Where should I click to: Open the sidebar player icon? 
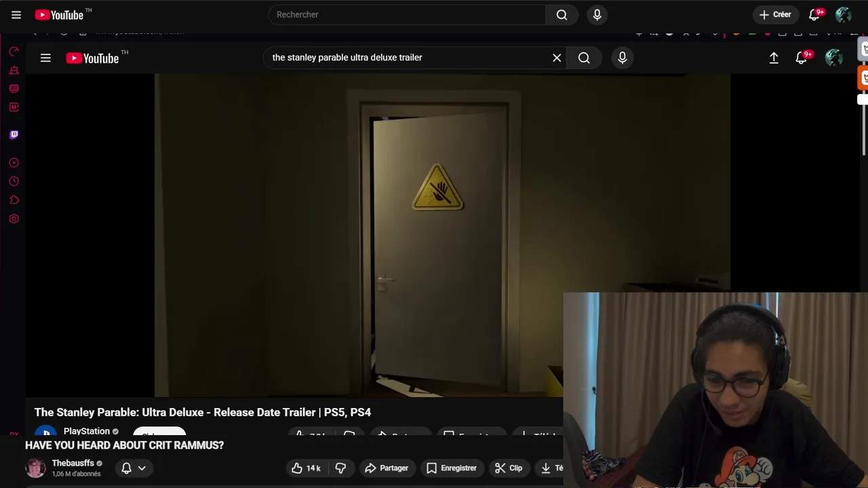coord(14,163)
